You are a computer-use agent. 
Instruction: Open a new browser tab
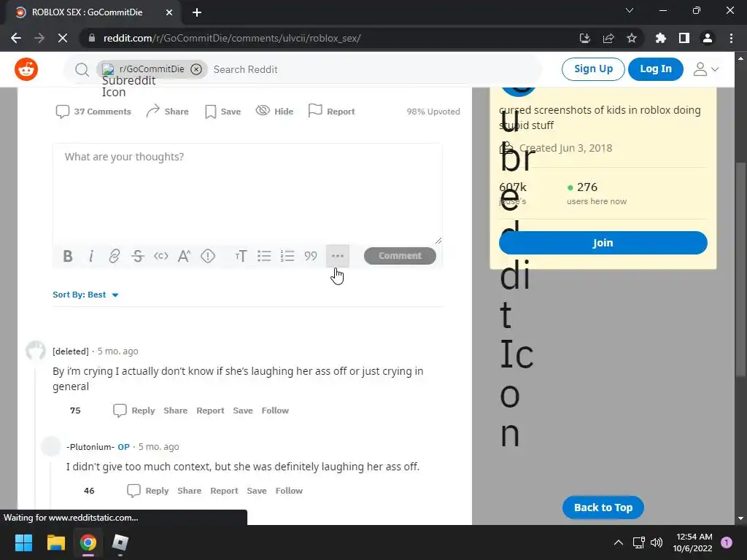(x=197, y=12)
